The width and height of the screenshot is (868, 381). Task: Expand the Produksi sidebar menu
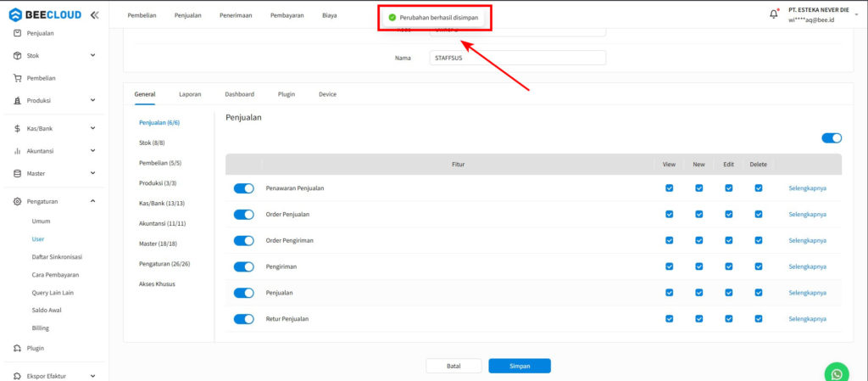pos(92,100)
